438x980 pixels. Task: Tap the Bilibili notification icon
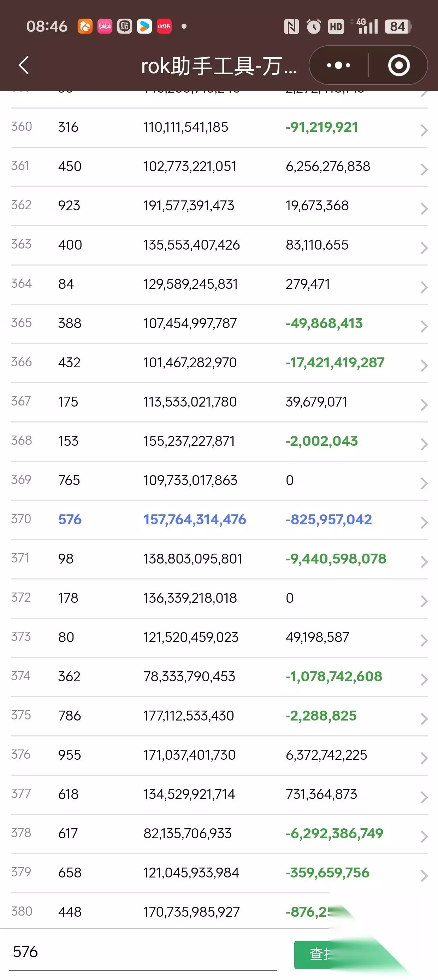105,26
